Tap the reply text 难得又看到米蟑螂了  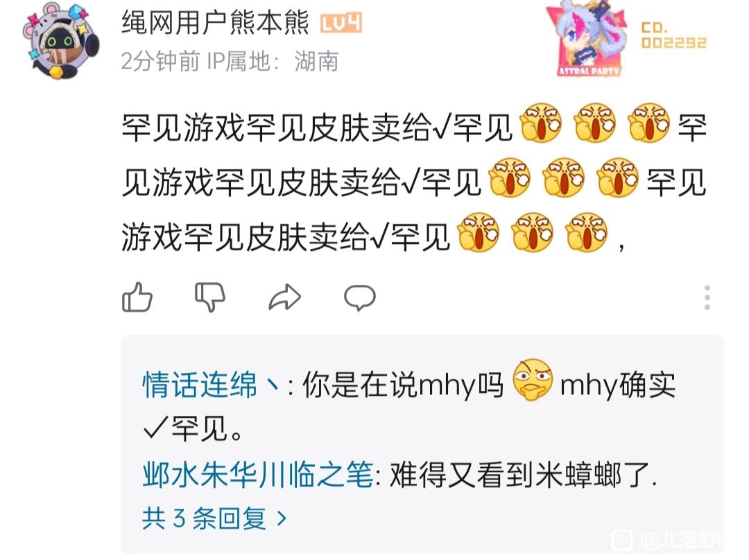[524, 475]
